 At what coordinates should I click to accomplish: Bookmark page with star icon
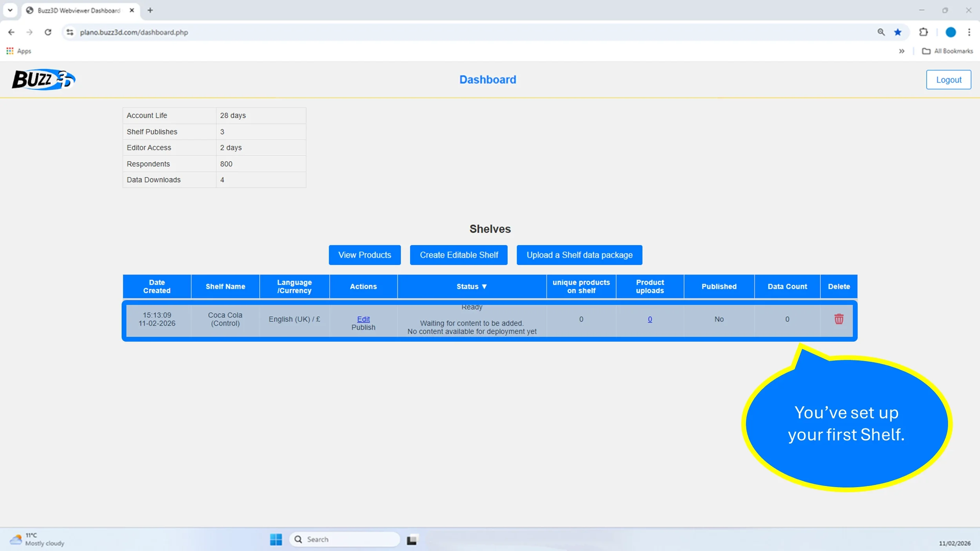tap(898, 32)
